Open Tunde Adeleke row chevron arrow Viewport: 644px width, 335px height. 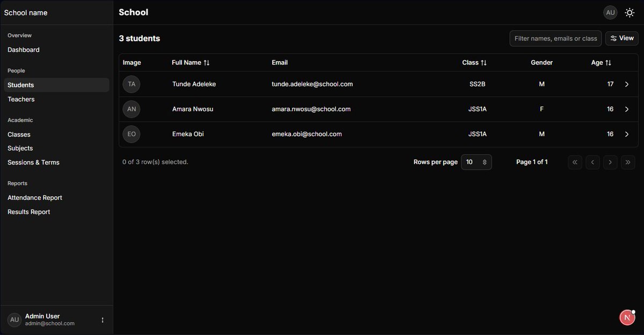[x=626, y=84]
